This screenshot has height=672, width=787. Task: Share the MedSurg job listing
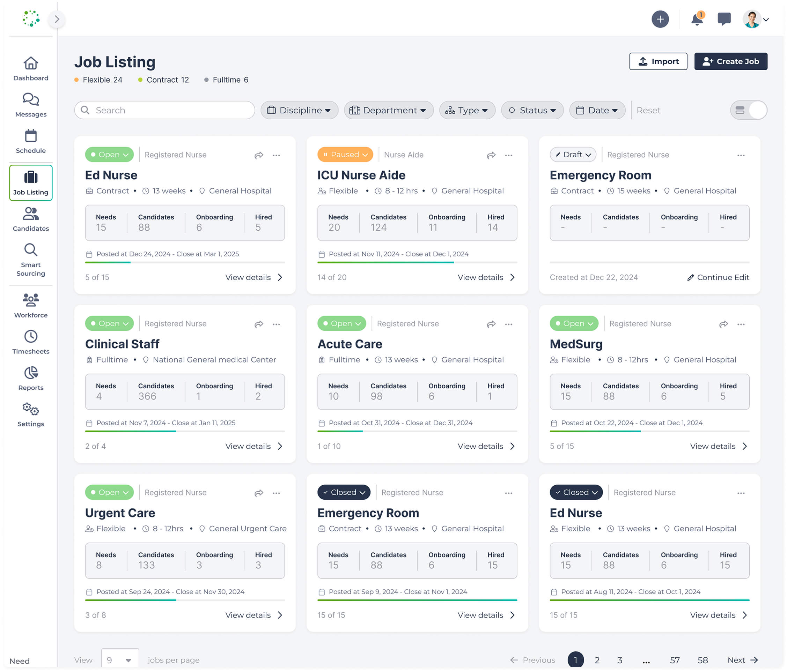[723, 324]
